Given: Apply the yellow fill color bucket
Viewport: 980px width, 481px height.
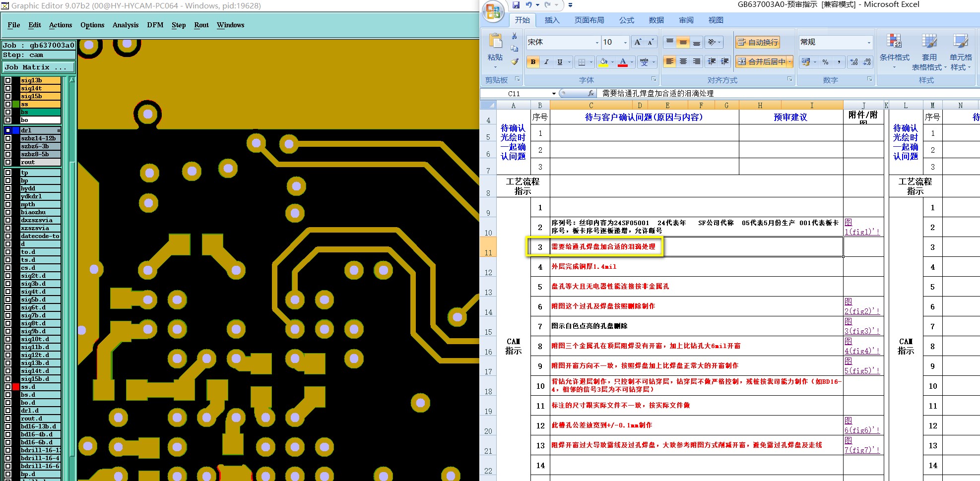Looking at the screenshot, I should point(604,62).
